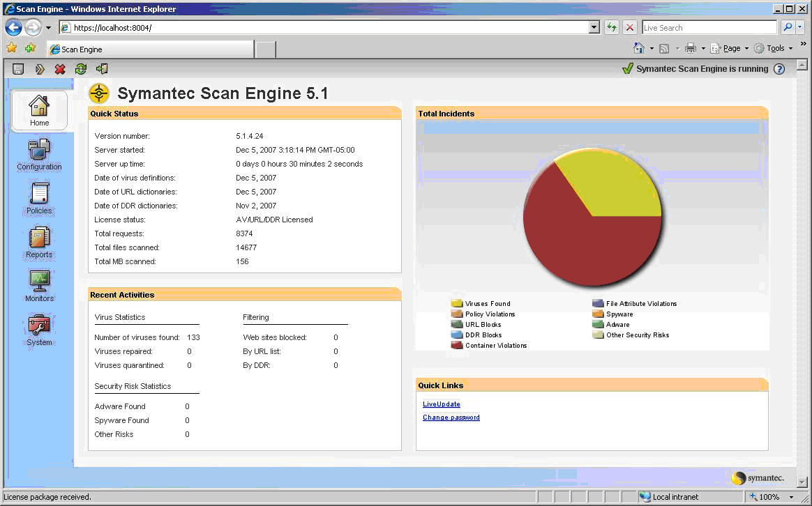Click the page scrollbar down arrow

pyautogui.click(x=802, y=483)
